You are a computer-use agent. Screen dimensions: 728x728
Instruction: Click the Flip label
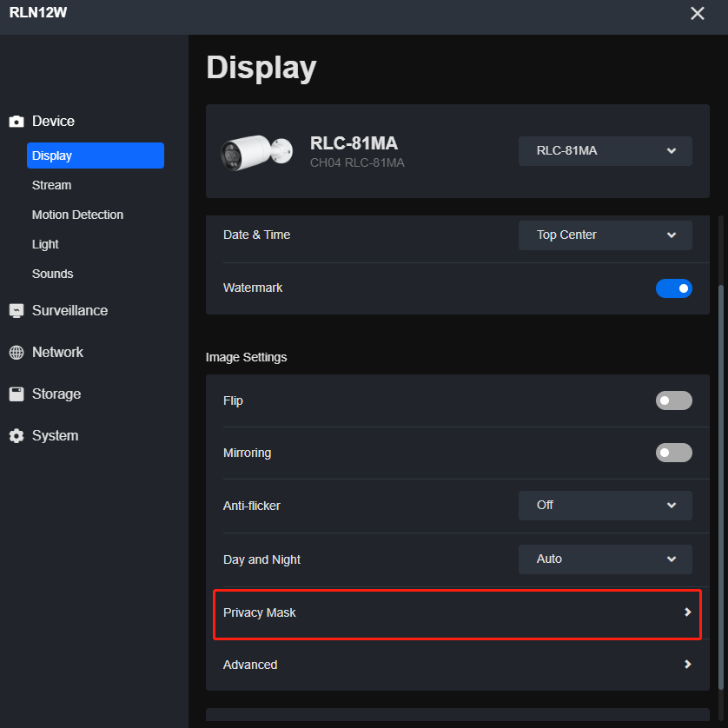[x=233, y=400]
